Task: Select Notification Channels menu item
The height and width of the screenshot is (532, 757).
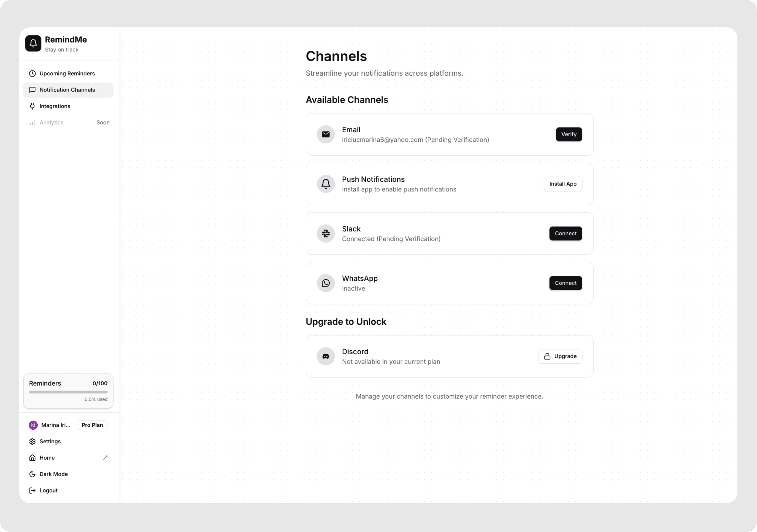Action: tap(67, 90)
